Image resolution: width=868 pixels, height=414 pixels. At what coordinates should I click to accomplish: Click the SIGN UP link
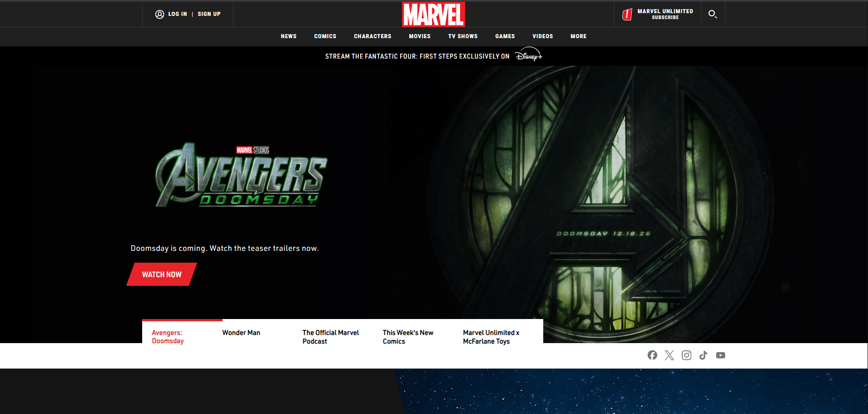coord(209,14)
